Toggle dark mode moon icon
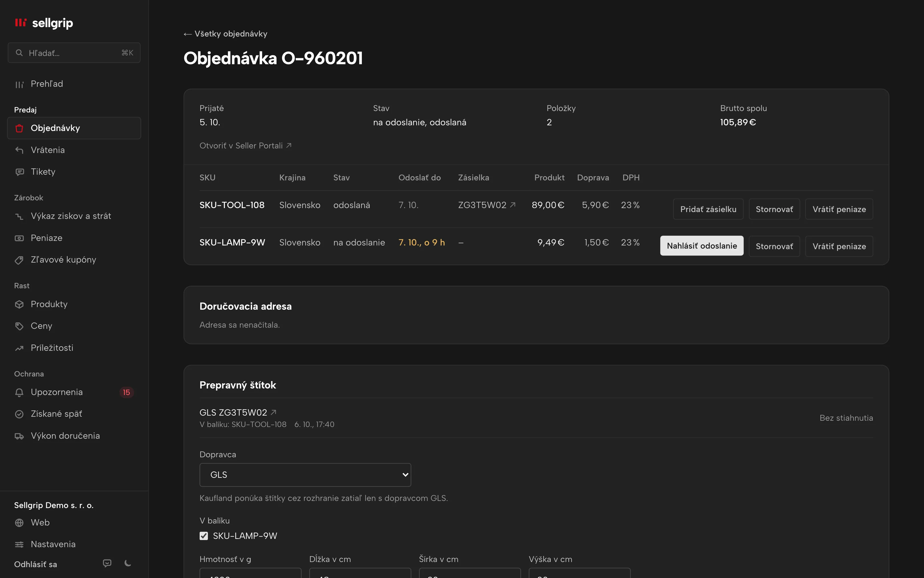This screenshot has height=578, width=924. pyautogui.click(x=128, y=563)
